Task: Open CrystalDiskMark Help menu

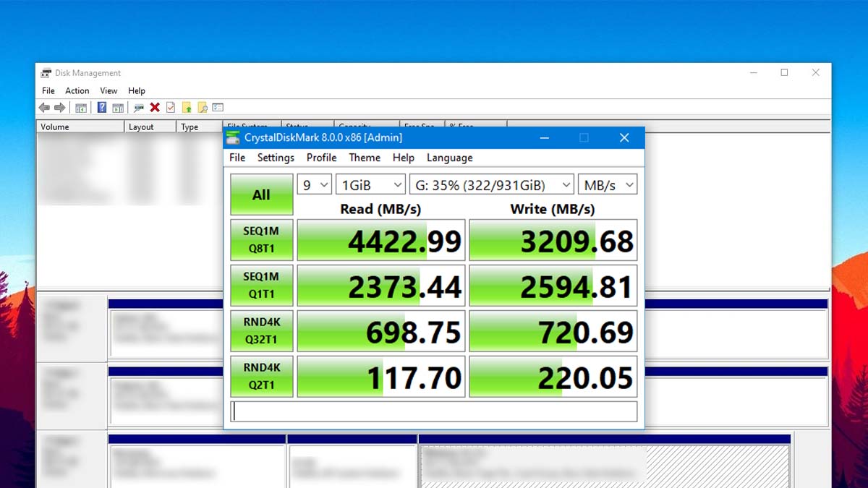Action: (x=404, y=158)
